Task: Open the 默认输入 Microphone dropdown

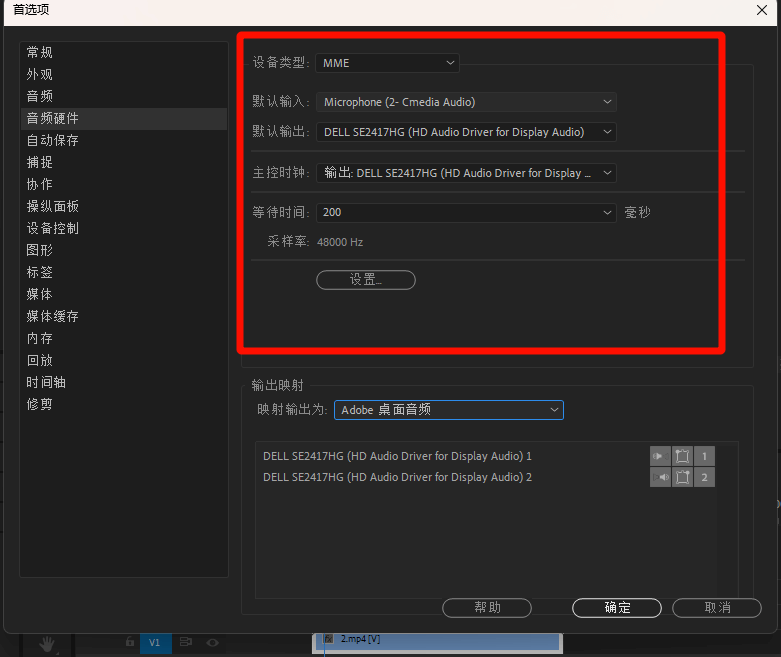Action: [x=466, y=102]
